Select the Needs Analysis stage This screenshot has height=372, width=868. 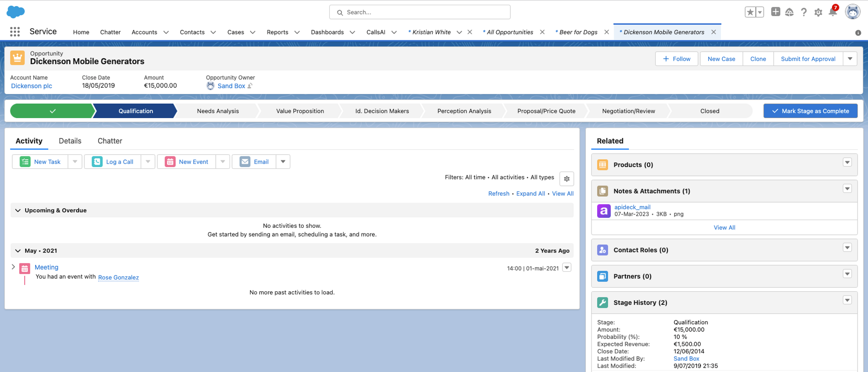(218, 111)
